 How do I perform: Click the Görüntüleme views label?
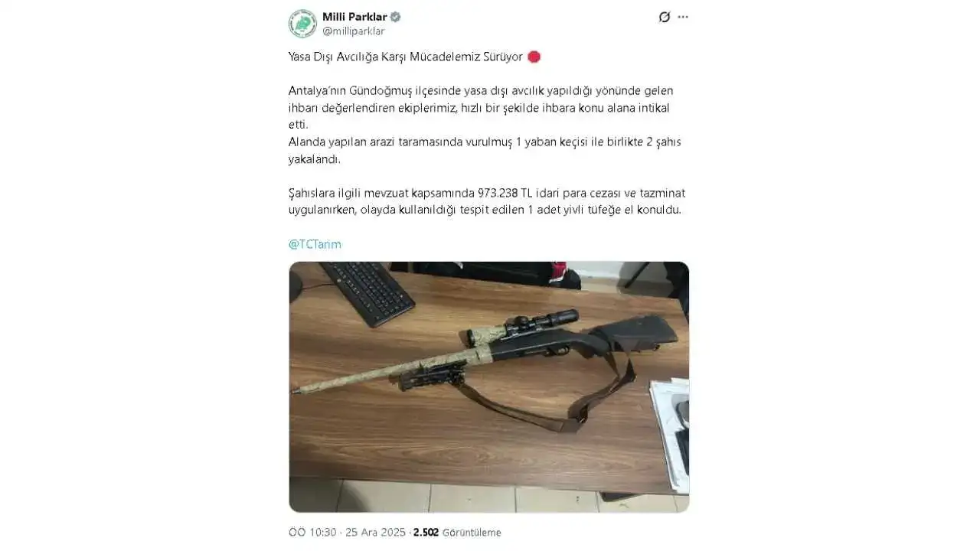click(x=472, y=533)
